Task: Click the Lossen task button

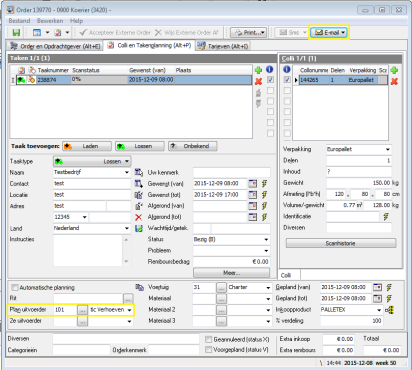Action: click(140, 146)
